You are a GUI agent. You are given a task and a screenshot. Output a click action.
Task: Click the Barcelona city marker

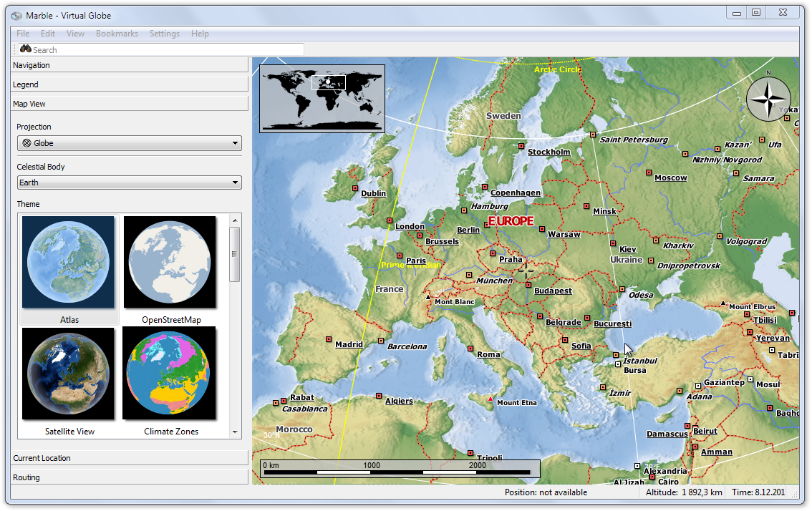click(381, 341)
